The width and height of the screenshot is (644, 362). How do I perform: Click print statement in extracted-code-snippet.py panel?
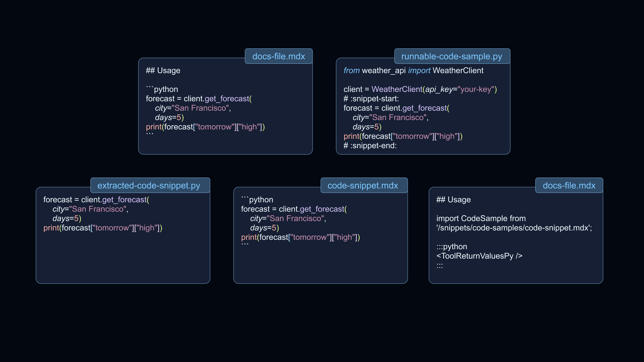pyautogui.click(x=103, y=228)
